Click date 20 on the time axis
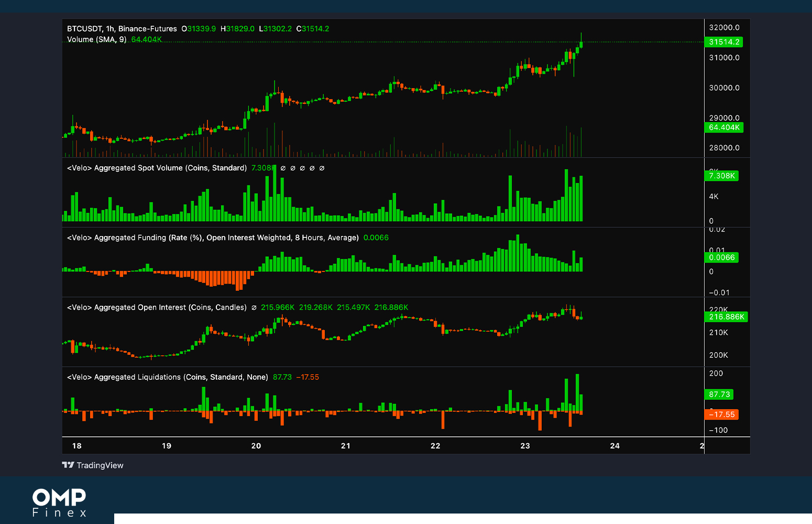812x524 pixels. point(256,446)
